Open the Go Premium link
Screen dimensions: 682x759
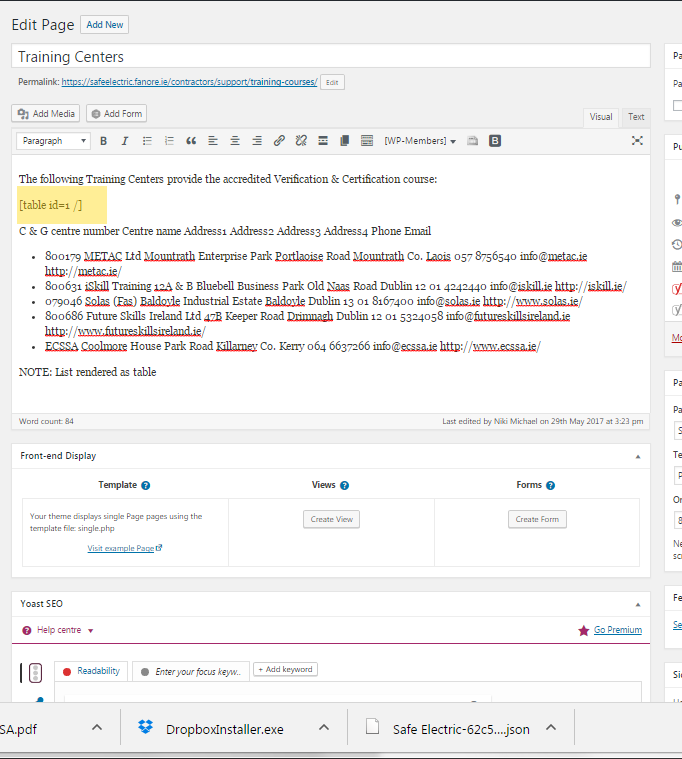pyautogui.click(x=618, y=630)
